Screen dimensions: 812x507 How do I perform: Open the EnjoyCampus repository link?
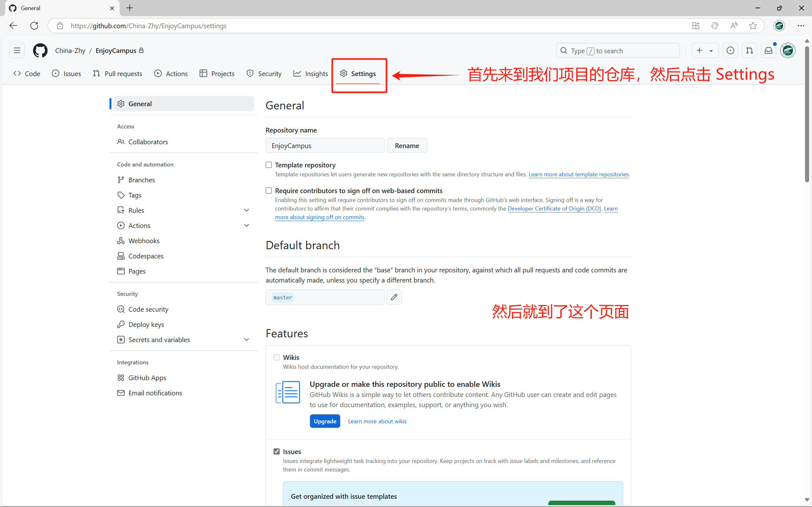pos(116,51)
